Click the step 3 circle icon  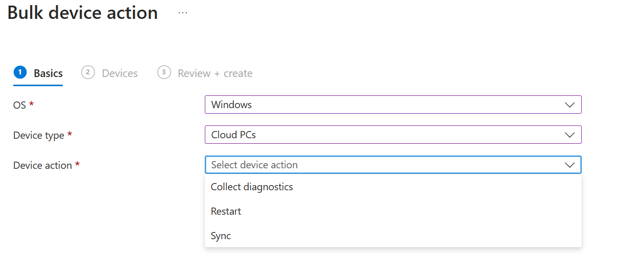click(x=163, y=72)
